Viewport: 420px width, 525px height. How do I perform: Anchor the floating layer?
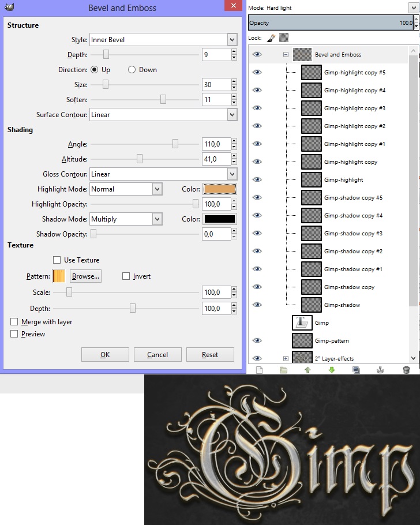(x=380, y=370)
